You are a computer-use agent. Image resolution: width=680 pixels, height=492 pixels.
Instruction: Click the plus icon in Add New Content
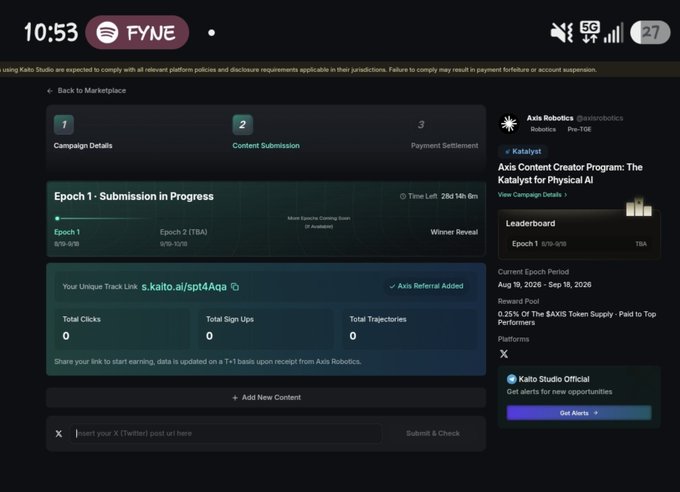(235, 398)
